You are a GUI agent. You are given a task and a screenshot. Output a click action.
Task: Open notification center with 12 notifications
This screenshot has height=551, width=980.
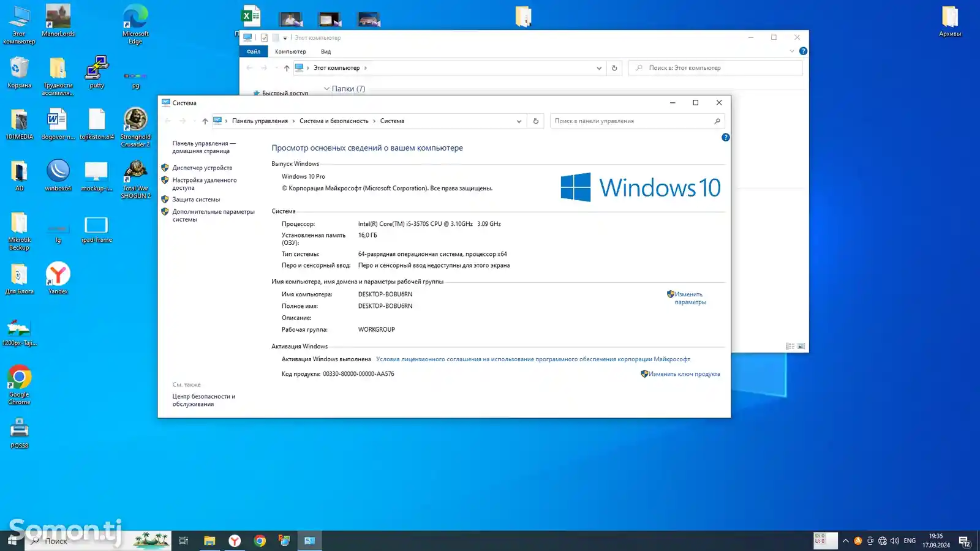(x=965, y=541)
